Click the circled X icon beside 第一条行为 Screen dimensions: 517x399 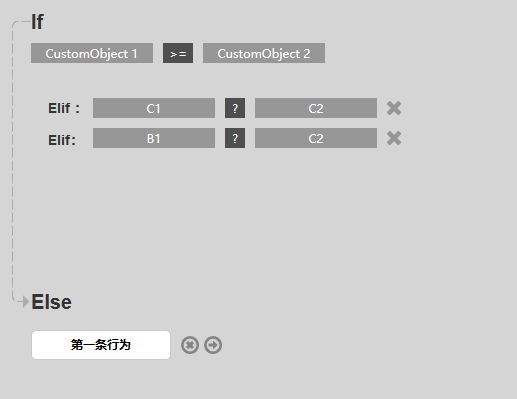tap(190, 345)
